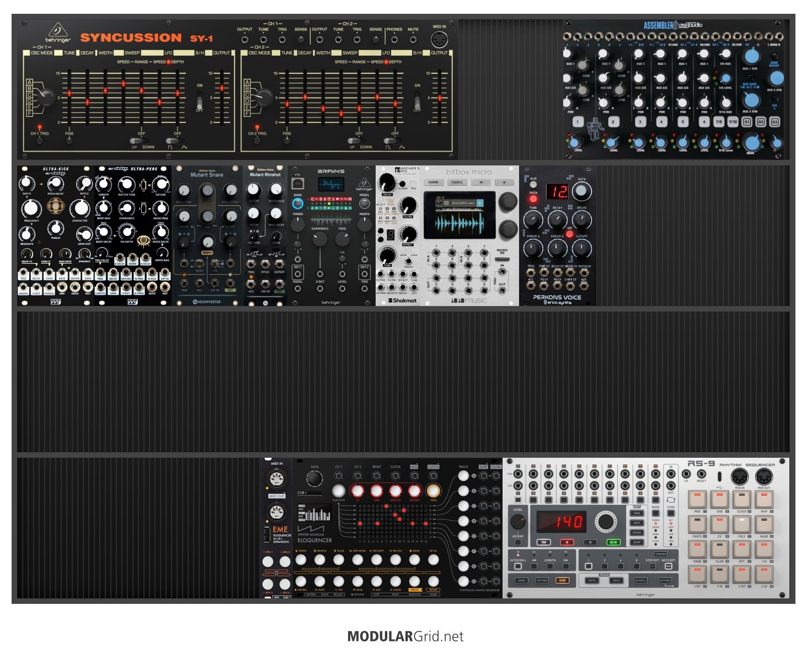The width and height of the screenshot is (812, 648).
Task: Click the red PATCH button on Perkons Voice
Action: pos(533,199)
